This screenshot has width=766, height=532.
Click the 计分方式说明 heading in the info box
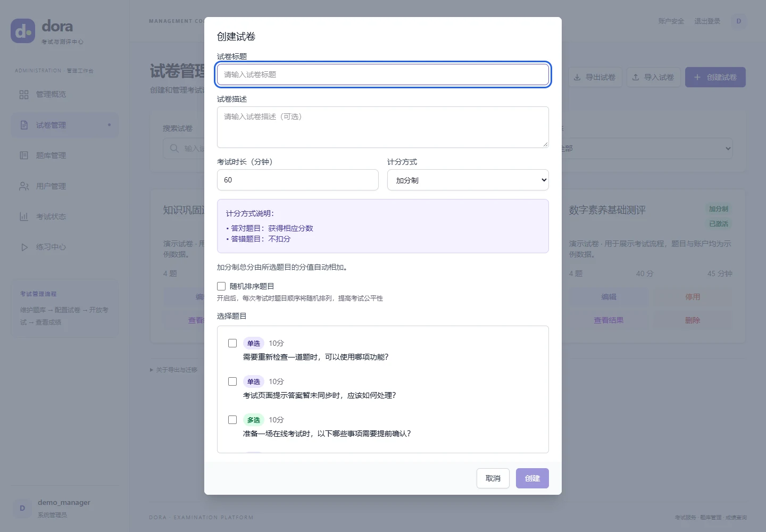[250, 213]
